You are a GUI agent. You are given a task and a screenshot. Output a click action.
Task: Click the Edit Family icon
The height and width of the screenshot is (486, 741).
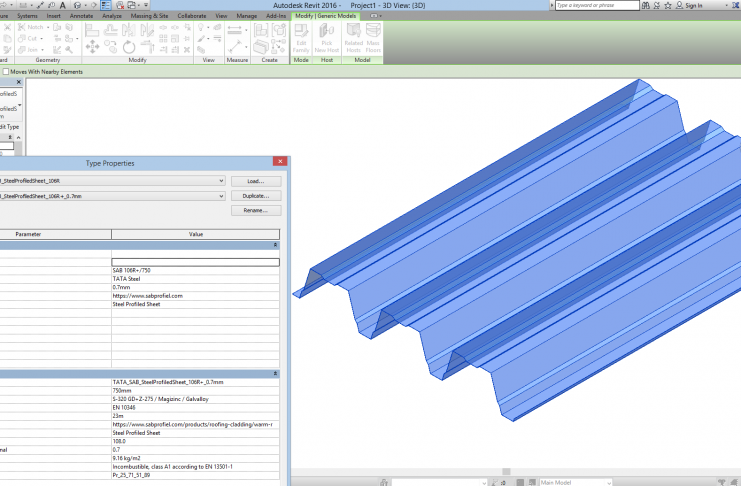coord(301,40)
